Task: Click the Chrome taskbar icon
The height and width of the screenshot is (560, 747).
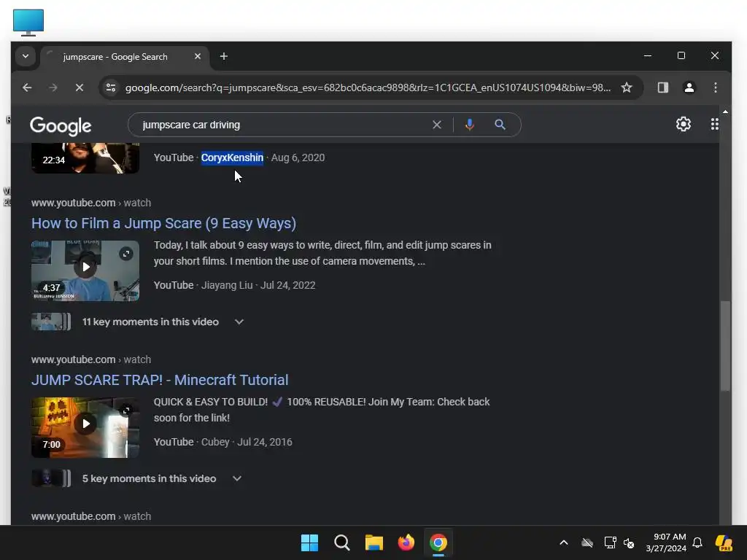Action: point(438,542)
